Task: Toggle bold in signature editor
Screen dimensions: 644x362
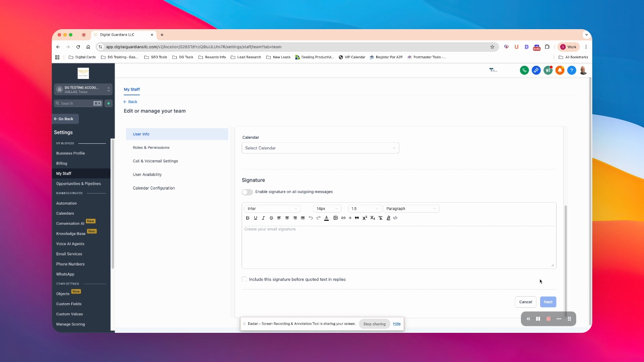Action: [x=248, y=218]
